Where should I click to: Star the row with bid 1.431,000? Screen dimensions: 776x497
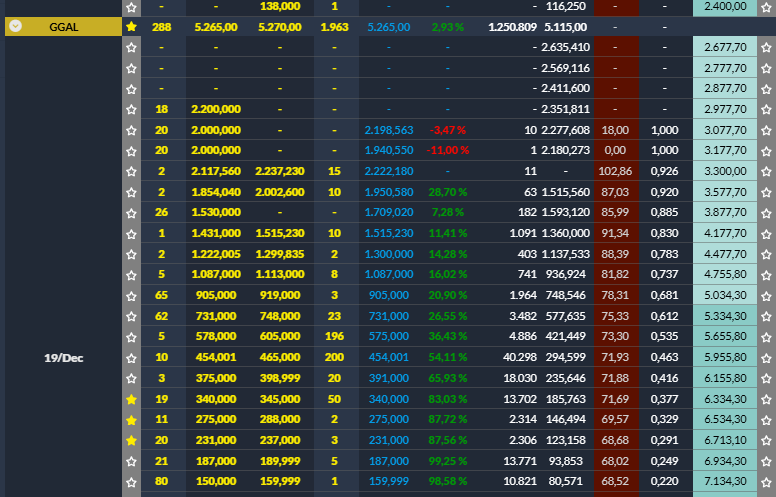tap(131, 234)
